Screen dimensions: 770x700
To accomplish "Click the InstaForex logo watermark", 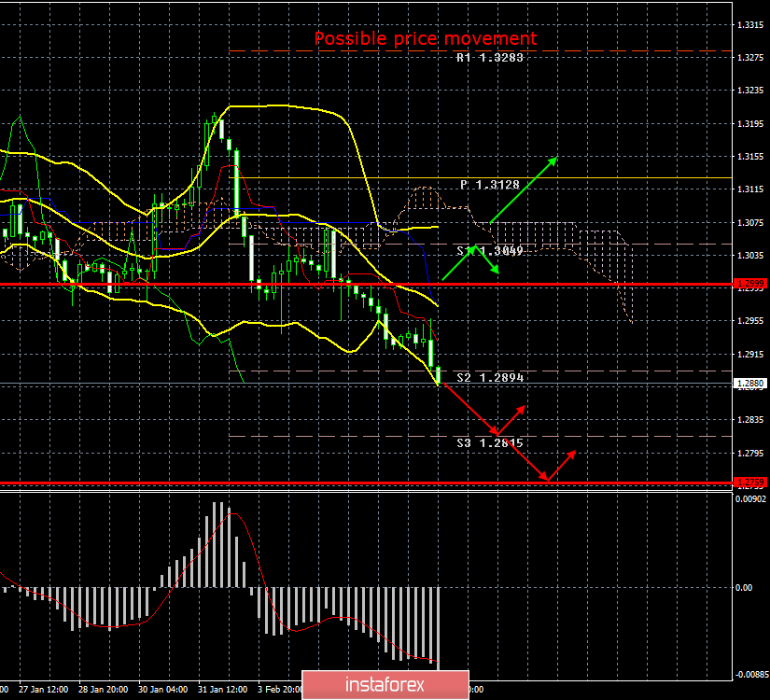I will [384, 684].
